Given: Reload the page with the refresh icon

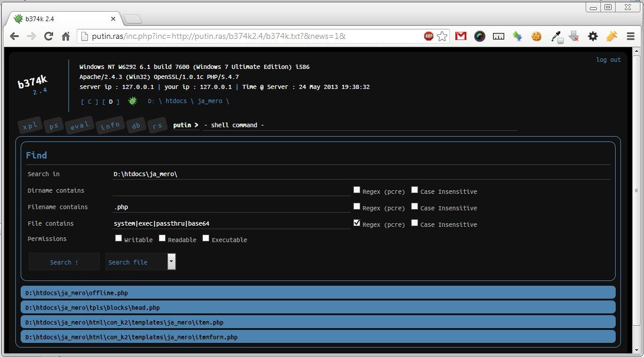Looking at the screenshot, I should (48, 36).
